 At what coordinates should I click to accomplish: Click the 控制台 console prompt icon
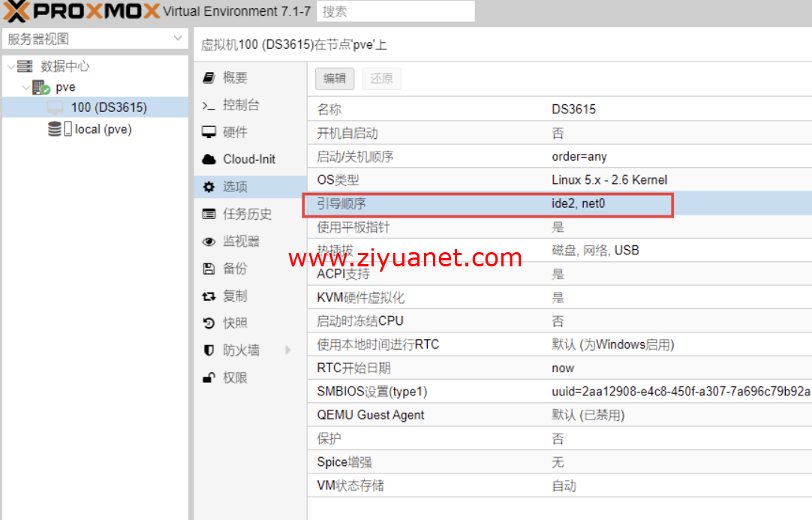(x=209, y=106)
